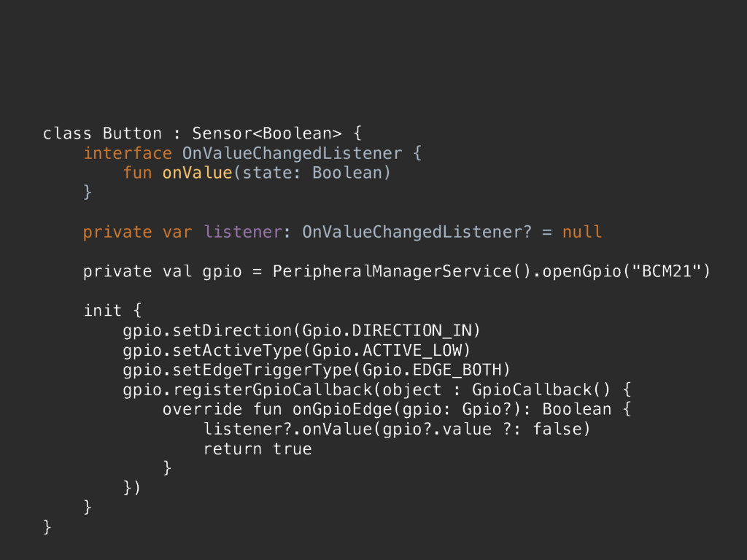Click the Sensor<Boolean> supertype
The height and width of the screenshot is (560, 747).
pyautogui.click(x=267, y=133)
